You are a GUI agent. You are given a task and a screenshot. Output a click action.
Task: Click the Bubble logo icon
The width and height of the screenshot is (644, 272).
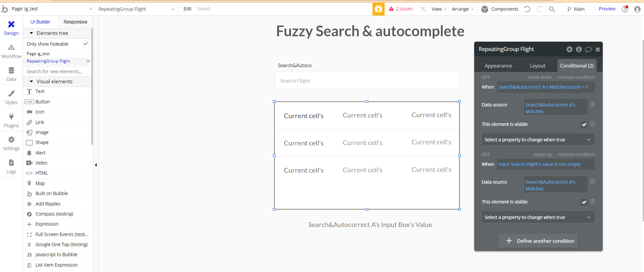4,9
